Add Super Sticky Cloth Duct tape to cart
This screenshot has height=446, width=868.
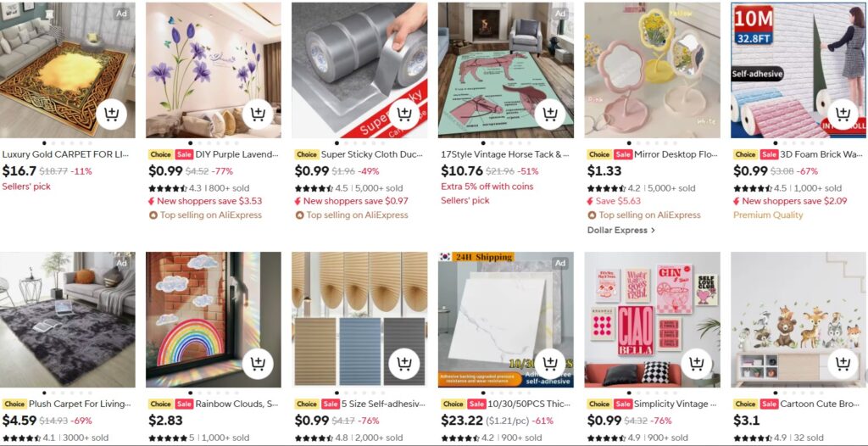click(x=403, y=114)
